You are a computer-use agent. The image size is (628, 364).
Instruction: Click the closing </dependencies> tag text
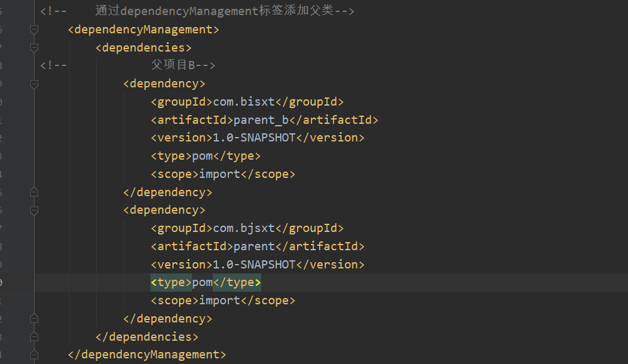147,337
